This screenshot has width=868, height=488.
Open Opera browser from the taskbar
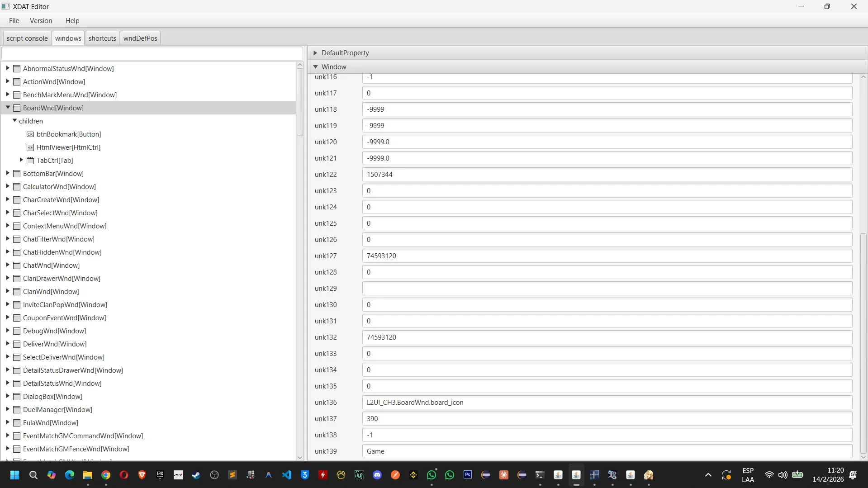pos(124,475)
